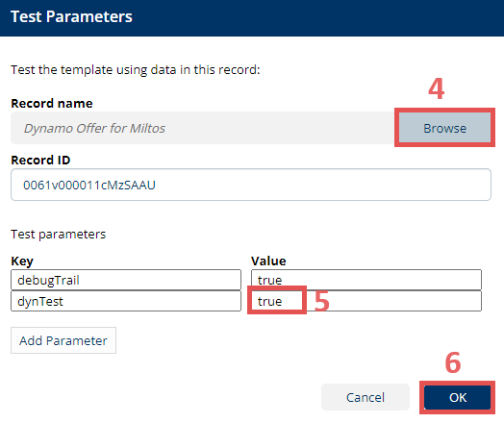Viewport: 504px width, 423px height.
Task: Click the Test parameters section heading
Action: coord(58,235)
